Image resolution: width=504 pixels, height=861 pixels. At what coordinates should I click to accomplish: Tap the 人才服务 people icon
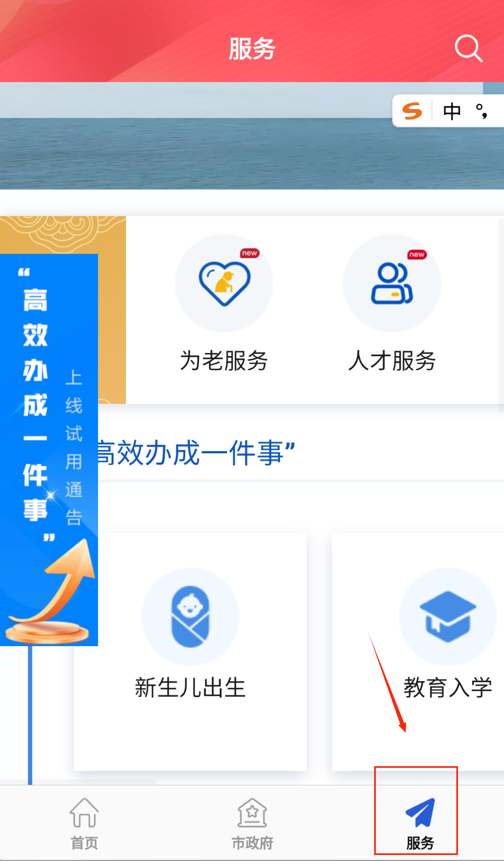(392, 283)
